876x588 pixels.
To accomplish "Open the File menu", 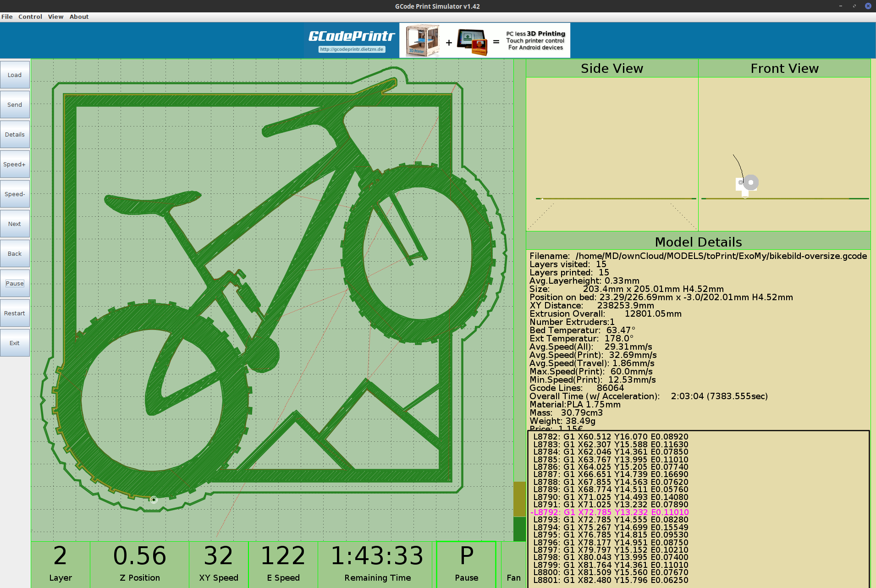I will (x=7, y=16).
